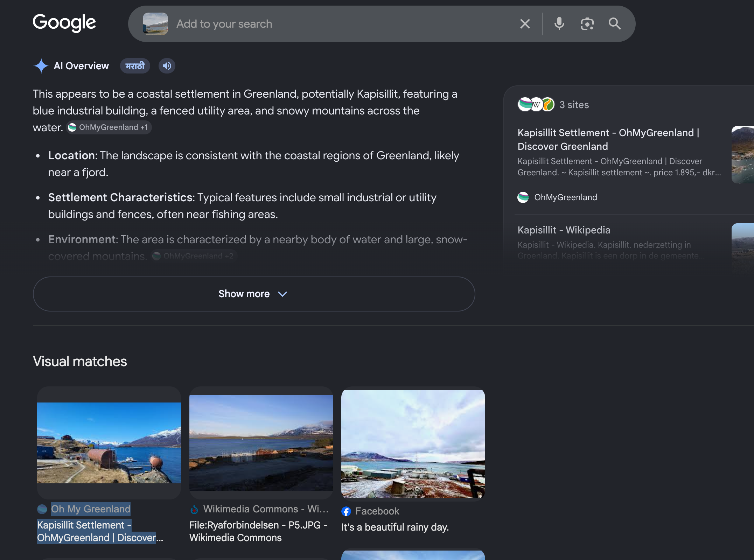Viewport: 754px width, 560px height.
Task: Click the Facebook logo icon
Action: coord(346,511)
